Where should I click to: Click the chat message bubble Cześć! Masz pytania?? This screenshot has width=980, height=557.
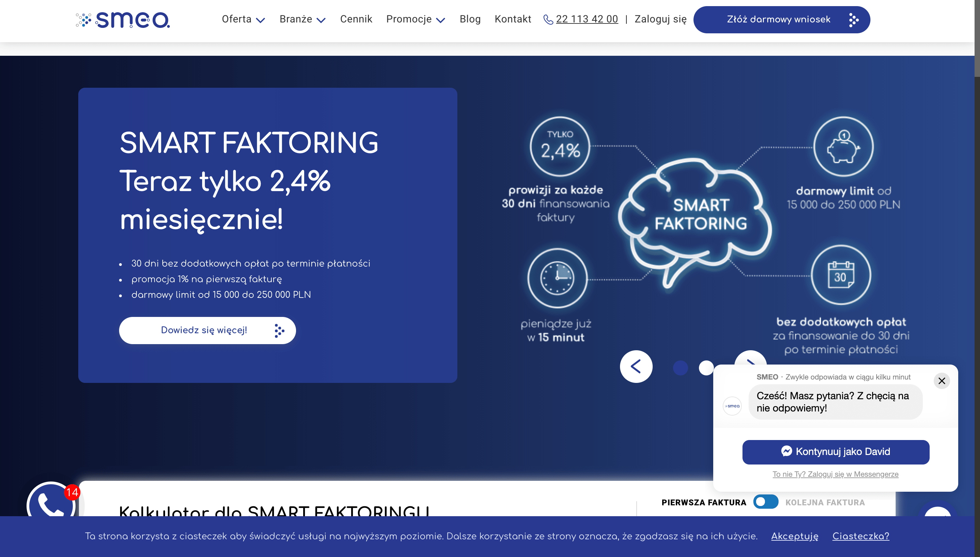coord(835,402)
